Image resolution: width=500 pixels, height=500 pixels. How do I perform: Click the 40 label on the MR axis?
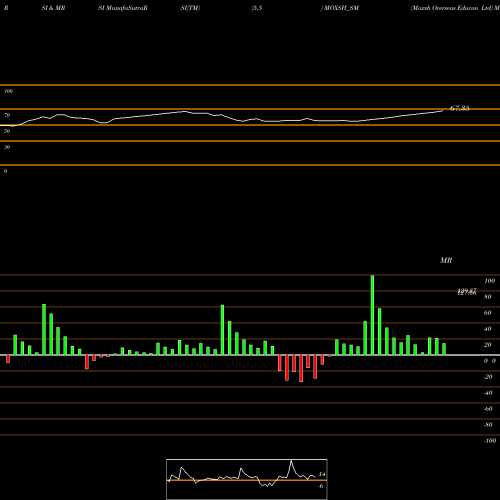pyautogui.click(x=488, y=329)
